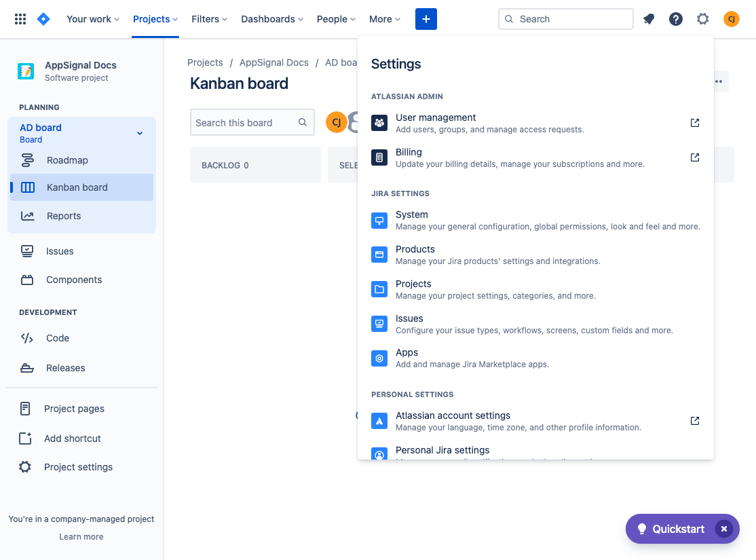
Task: Open System in Jira settings
Action: coord(535,221)
